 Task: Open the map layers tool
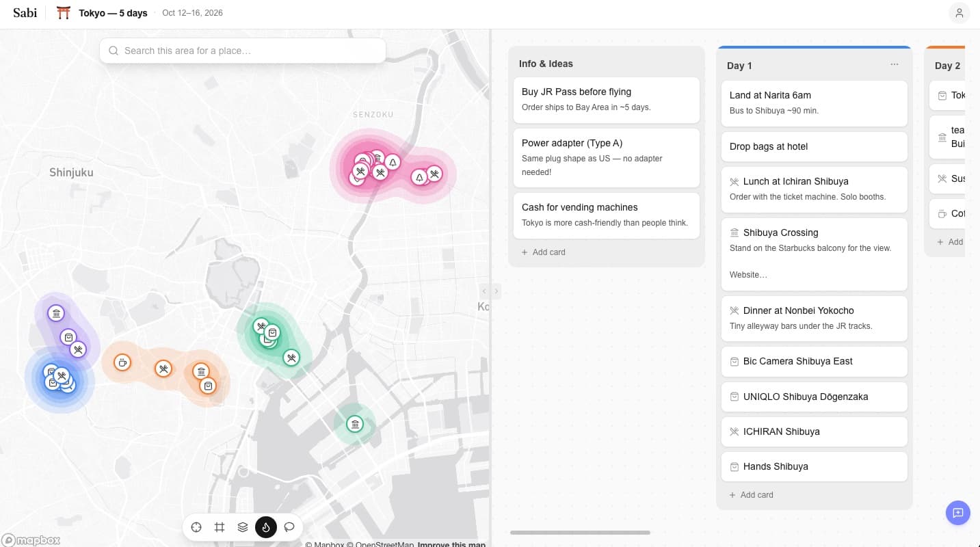tap(243, 527)
